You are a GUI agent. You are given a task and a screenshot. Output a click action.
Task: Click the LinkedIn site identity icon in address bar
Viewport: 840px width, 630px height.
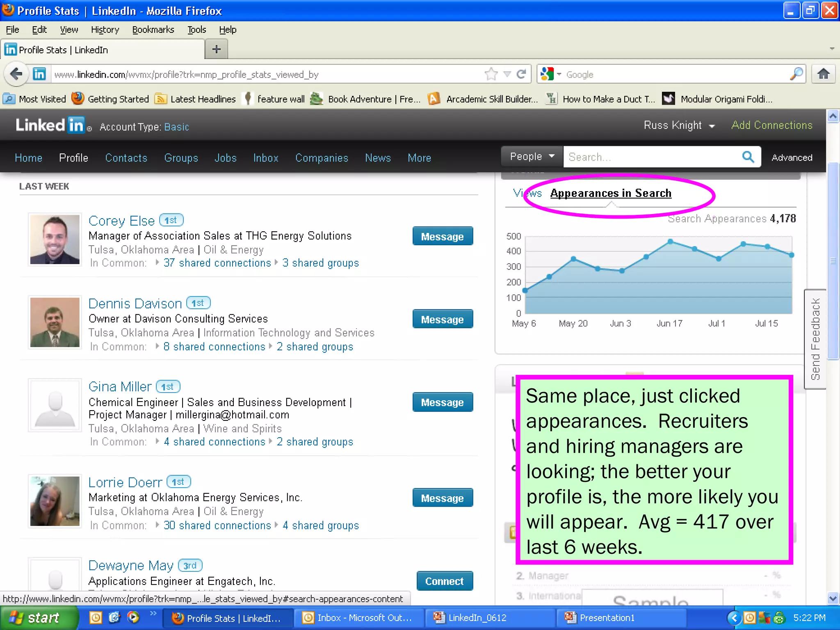[39, 74]
